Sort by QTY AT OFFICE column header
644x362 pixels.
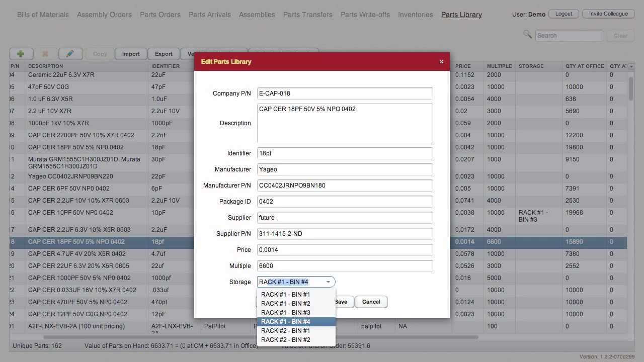[585, 66]
